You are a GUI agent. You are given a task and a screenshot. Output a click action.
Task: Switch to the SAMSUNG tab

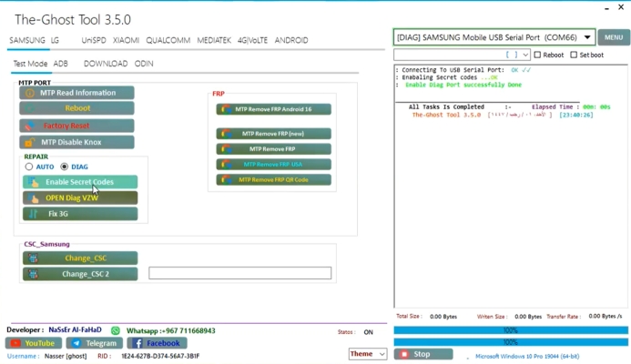click(27, 40)
